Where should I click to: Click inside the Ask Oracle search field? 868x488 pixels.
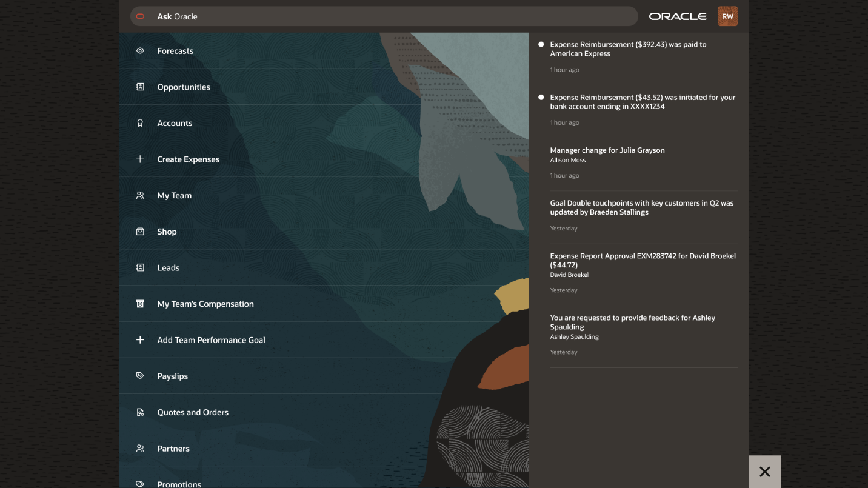tap(384, 16)
